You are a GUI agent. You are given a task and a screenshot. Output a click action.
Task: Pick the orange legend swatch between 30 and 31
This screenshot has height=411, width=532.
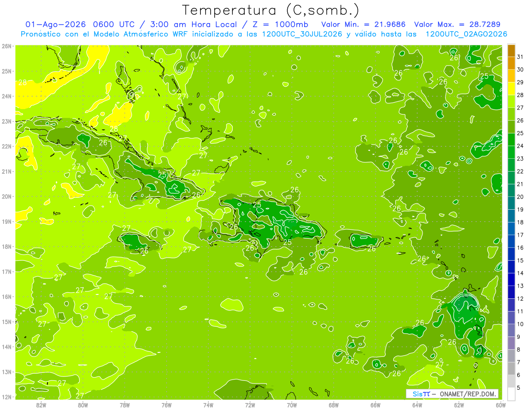511,63
